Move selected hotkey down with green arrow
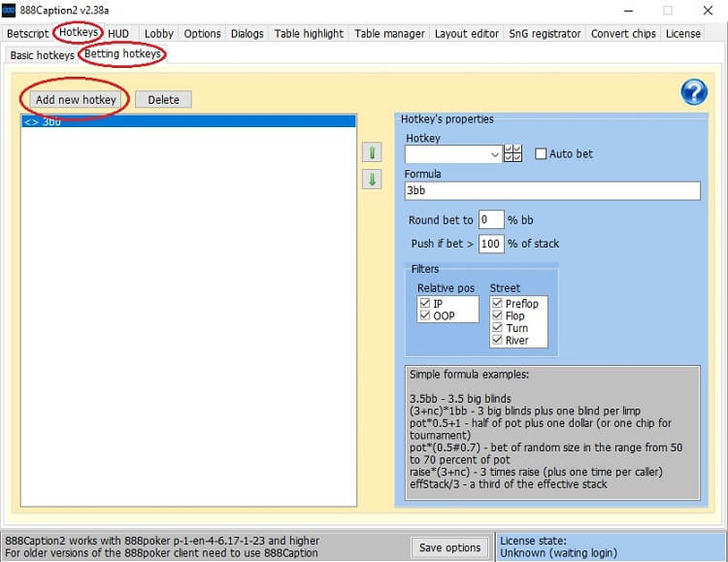 click(371, 179)
